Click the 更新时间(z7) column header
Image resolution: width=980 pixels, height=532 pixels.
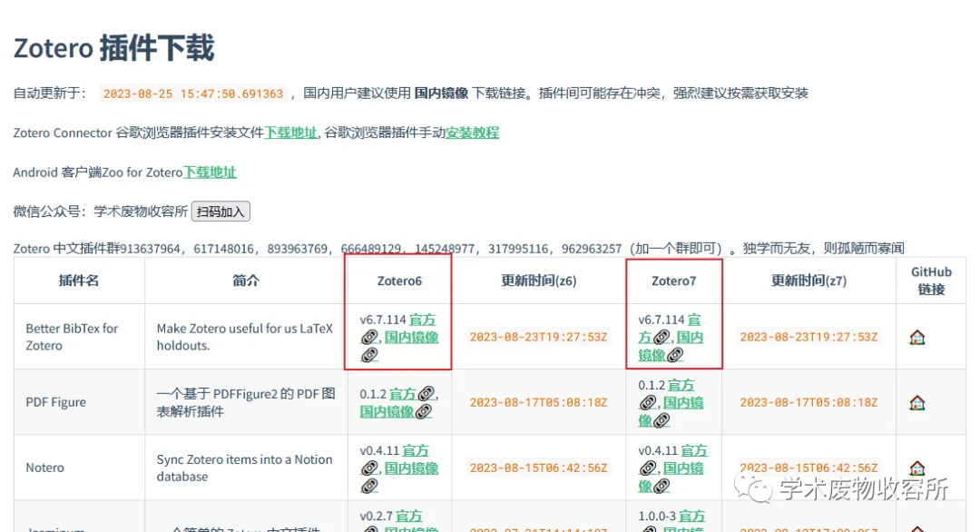808,281
